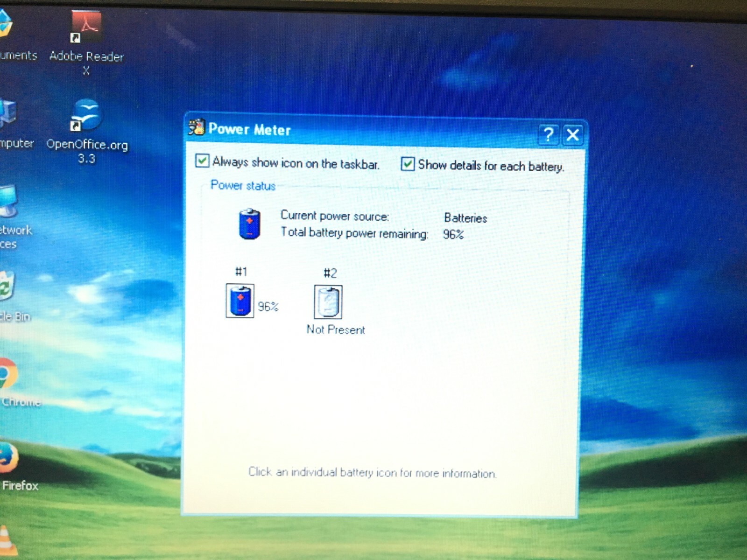
Task: Click the Power Meter window title
Action: (250, 129)
